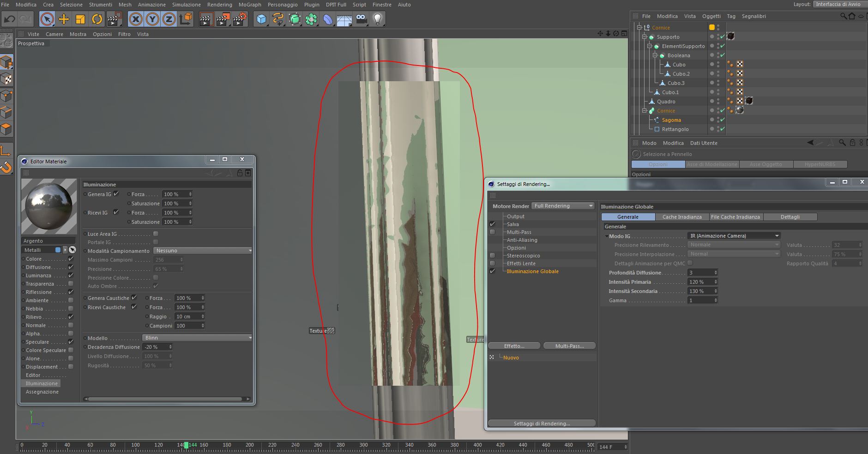Click the material preview sphere thumbnail
The image size is (868, 454).
(49, 206)
